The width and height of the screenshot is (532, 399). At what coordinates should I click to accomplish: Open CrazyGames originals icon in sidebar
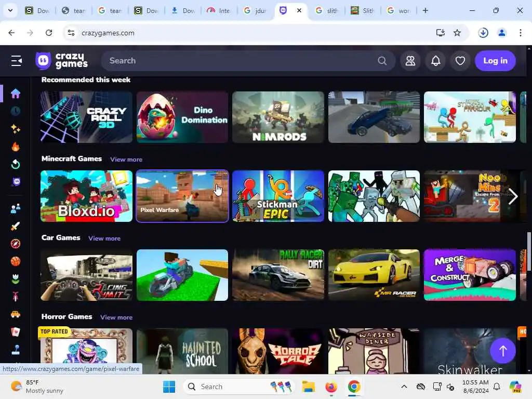coord(16,182)
